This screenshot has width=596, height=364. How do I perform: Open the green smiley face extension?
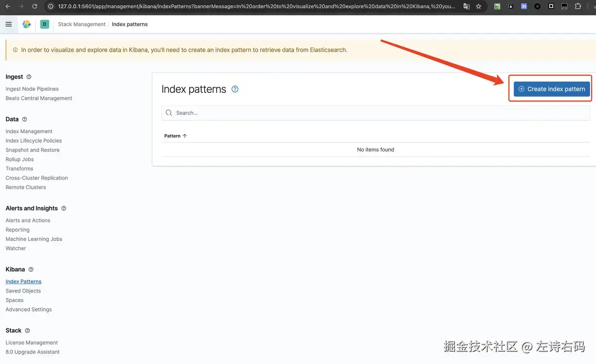(497, 6)
